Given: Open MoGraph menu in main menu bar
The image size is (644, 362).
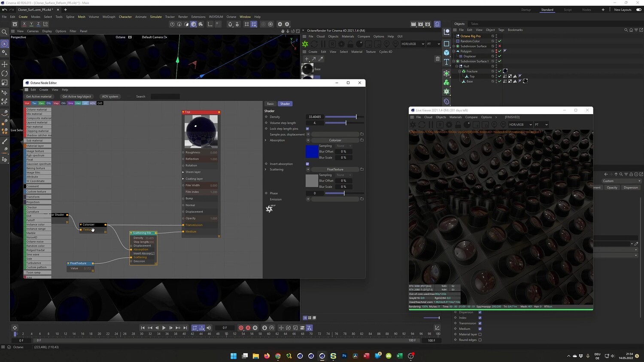Looking at the screenshot, I should point(109,17).
